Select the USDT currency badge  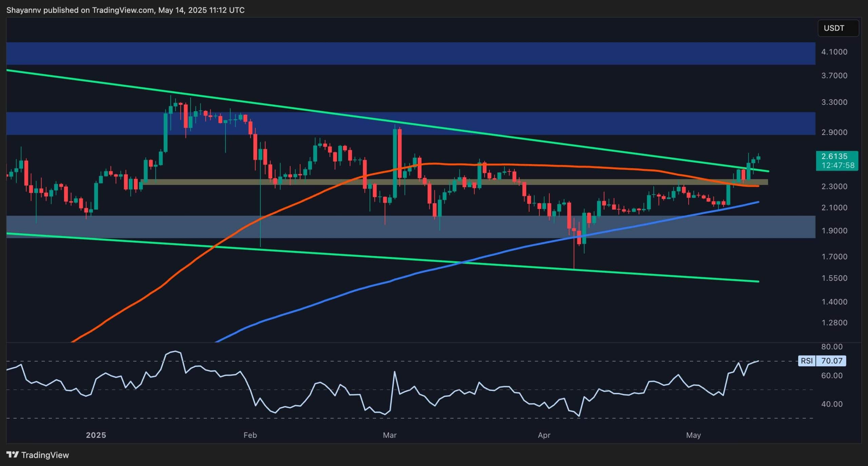click(x=838, y=28)
